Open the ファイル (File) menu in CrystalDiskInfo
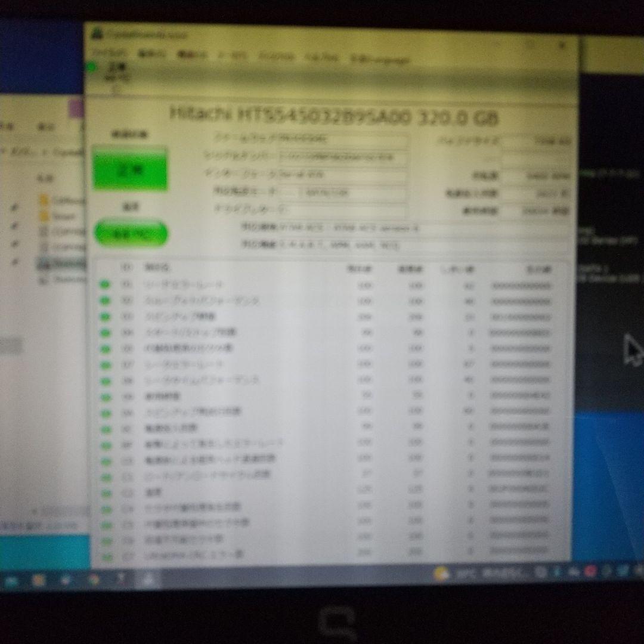 pyautogui.click(x=109, y=52)
